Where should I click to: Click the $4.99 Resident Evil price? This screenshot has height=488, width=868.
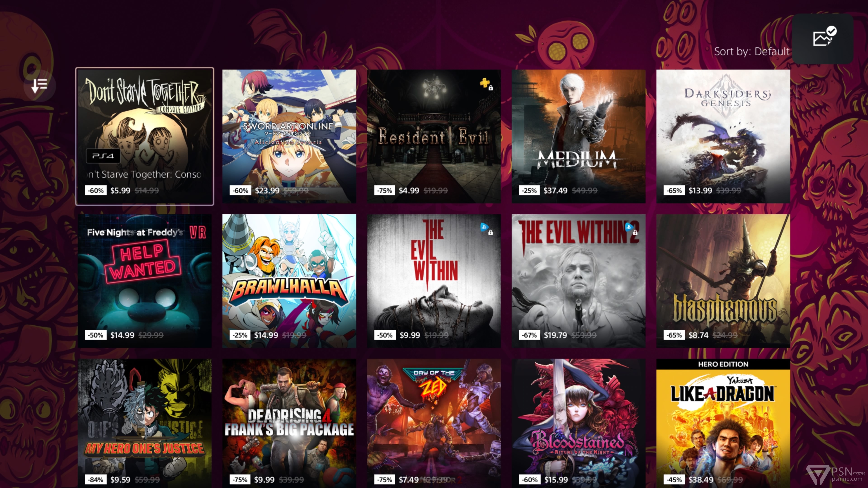(x=409, y=190)
